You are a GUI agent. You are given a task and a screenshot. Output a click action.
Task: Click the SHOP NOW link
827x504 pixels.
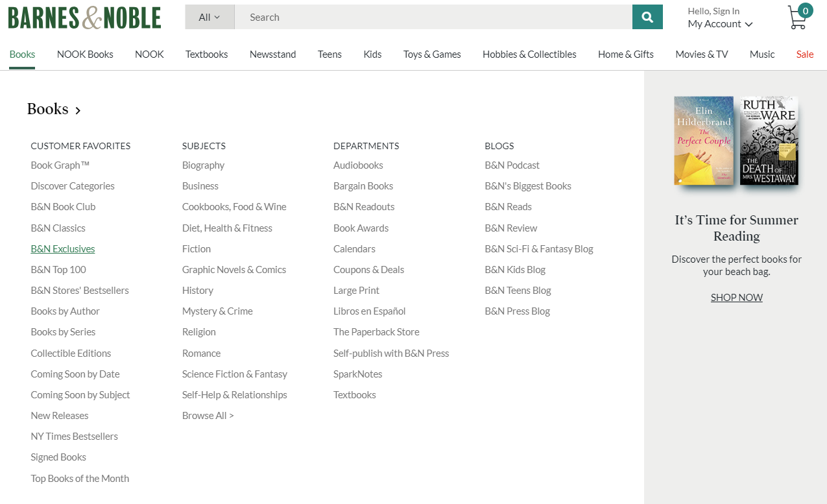(x=736, y=297)
